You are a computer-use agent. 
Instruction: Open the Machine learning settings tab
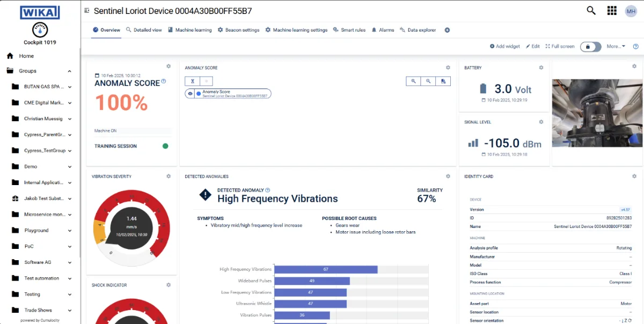[x=296, y=30]
